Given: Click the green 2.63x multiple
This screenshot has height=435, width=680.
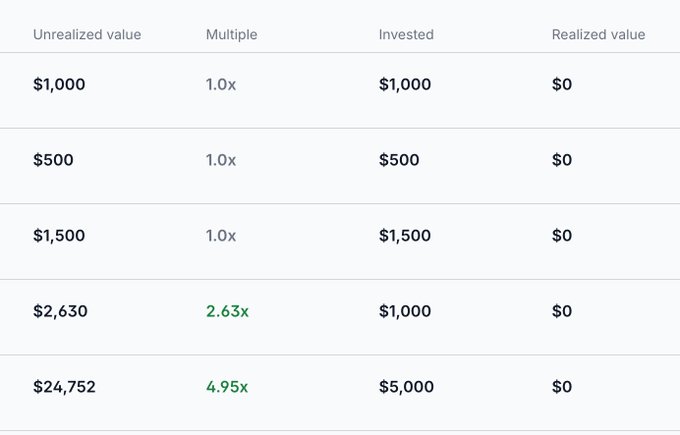Looking at the screenshot, I should click(x=227, y=311).
